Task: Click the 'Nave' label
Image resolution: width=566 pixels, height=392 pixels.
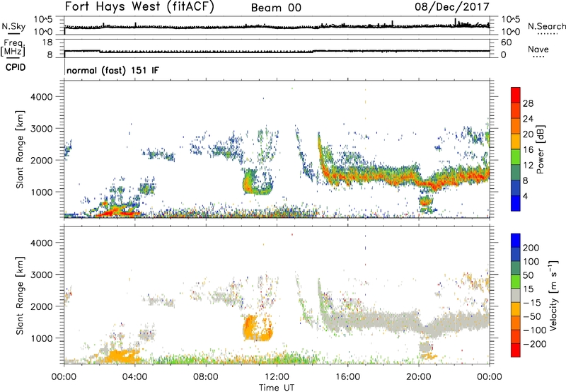Action: coord(538,49)
